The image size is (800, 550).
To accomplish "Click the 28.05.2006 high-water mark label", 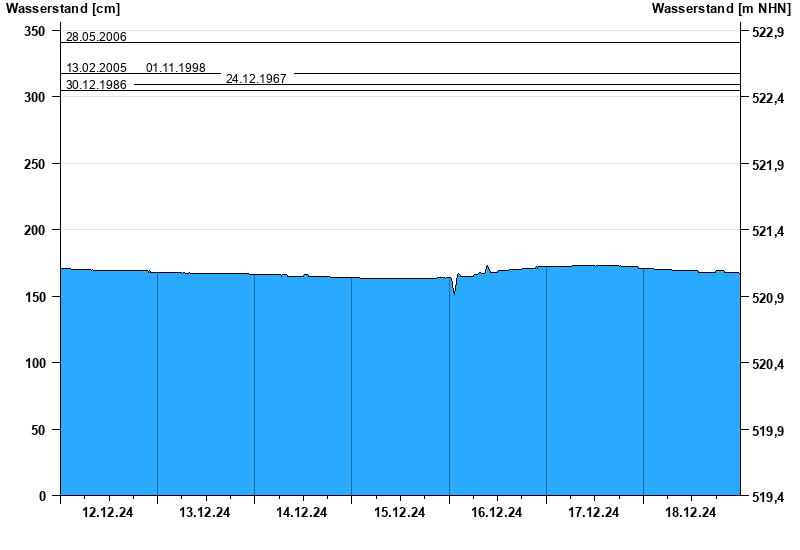I will [96, 37].
